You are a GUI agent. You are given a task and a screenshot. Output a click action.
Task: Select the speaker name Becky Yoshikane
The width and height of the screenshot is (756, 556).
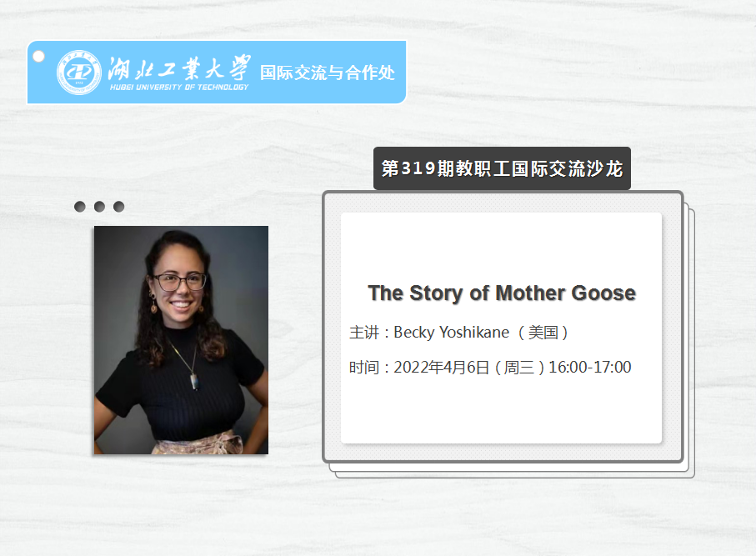click(451, 333)
